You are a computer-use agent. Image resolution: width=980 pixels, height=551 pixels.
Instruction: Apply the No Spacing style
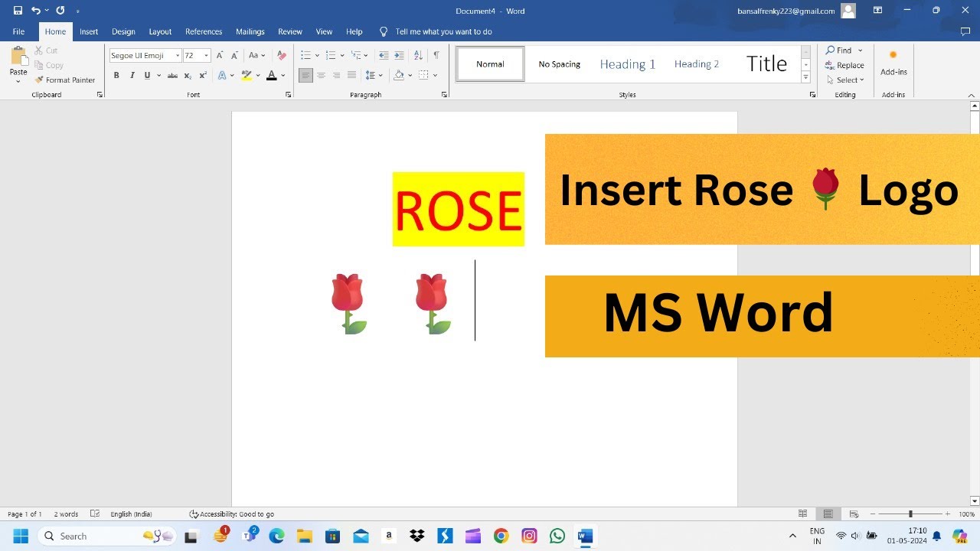(560, 64)
